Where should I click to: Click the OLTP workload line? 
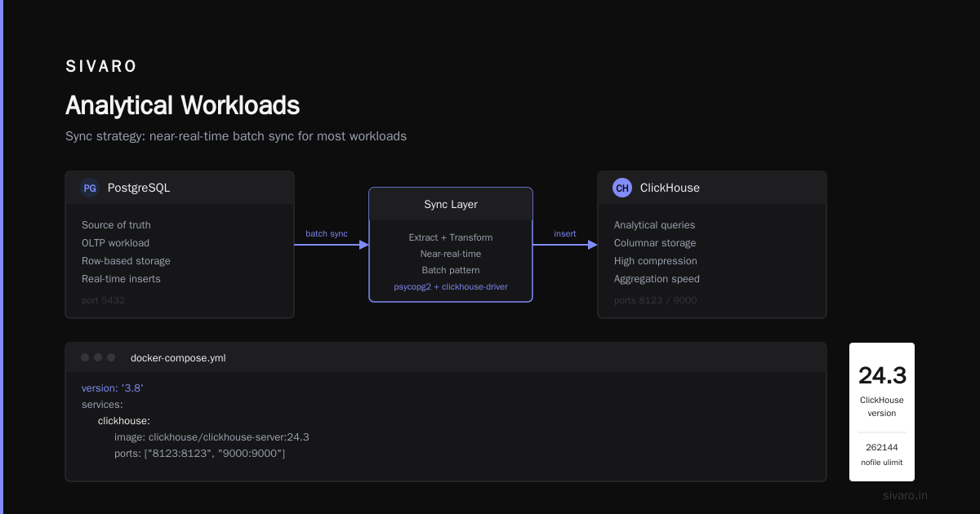115,243
